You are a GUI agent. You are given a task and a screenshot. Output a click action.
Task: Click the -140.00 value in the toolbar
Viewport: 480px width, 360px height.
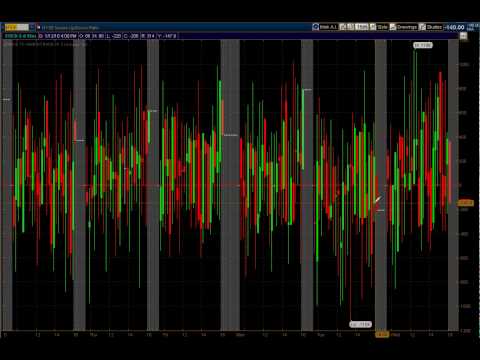455,27
